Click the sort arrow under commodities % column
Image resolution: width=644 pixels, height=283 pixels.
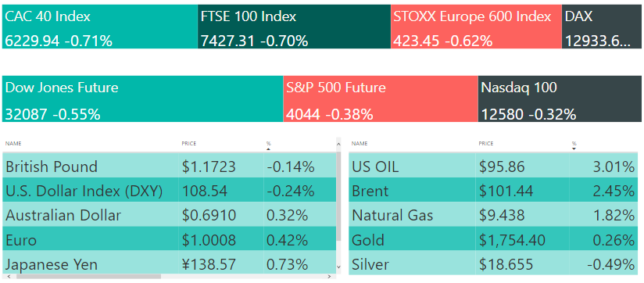point(574,149)
